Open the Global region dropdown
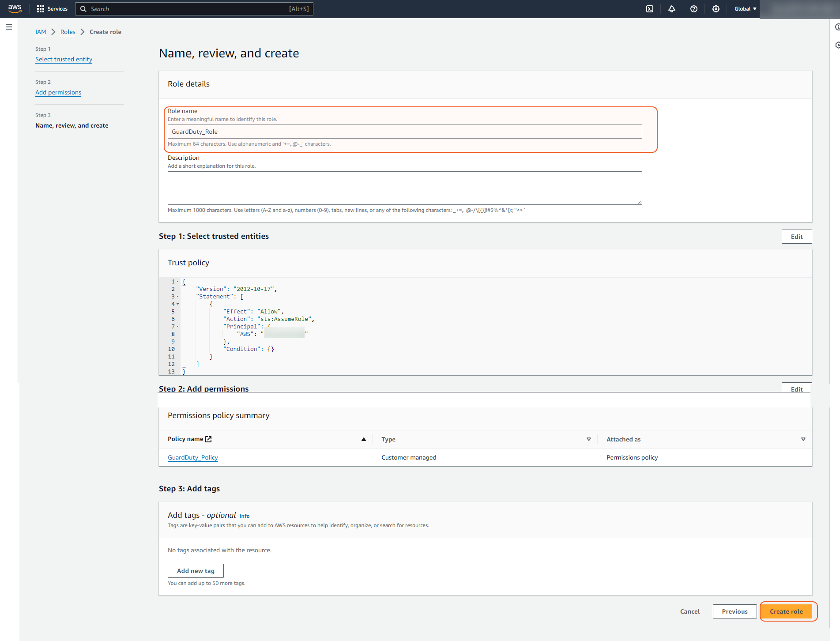The width and height of the screenshot is (840, 641). coord(745,9)
